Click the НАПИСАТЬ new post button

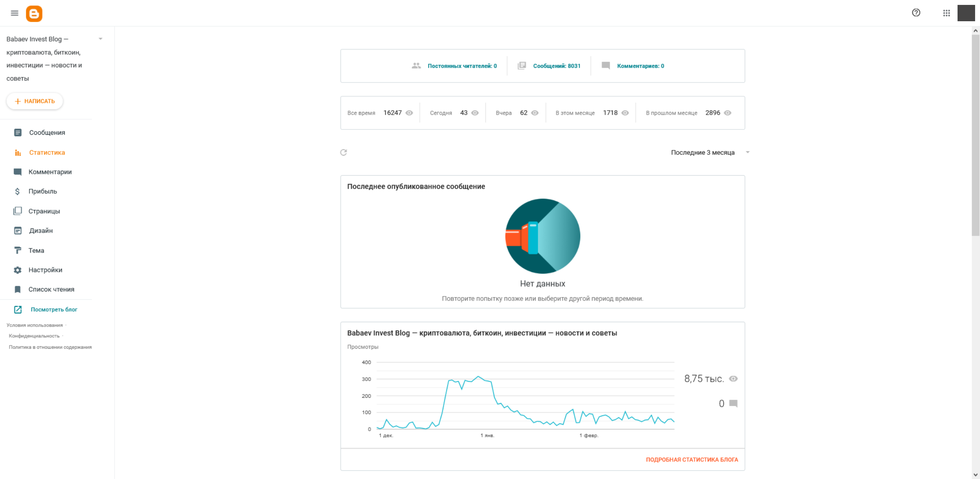[x=35, y=101]
